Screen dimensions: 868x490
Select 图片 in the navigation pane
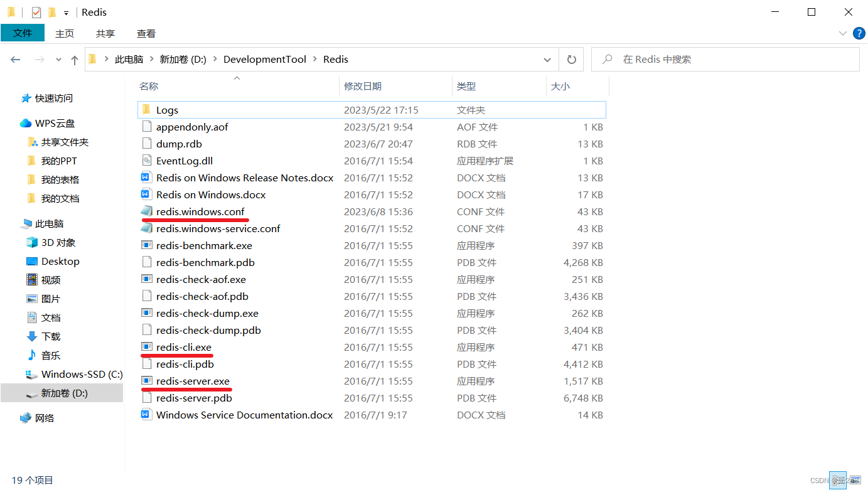[x=51, y=299]
